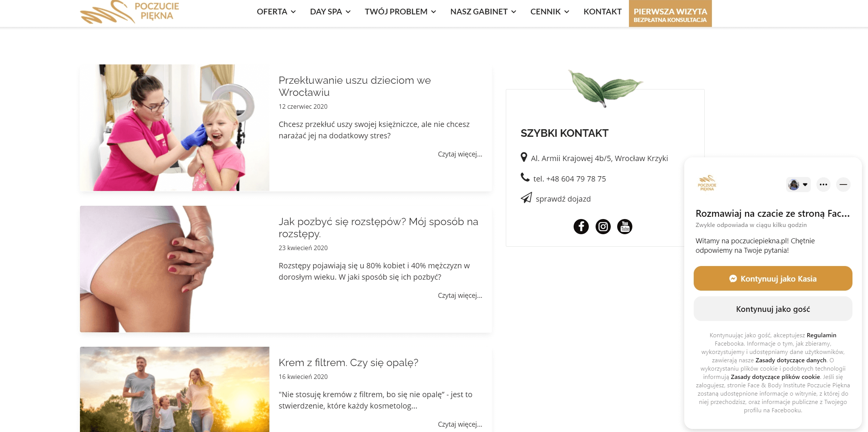Open the Facebook social icon
Viewport: 868px width, 432px height.
[581, 227]
